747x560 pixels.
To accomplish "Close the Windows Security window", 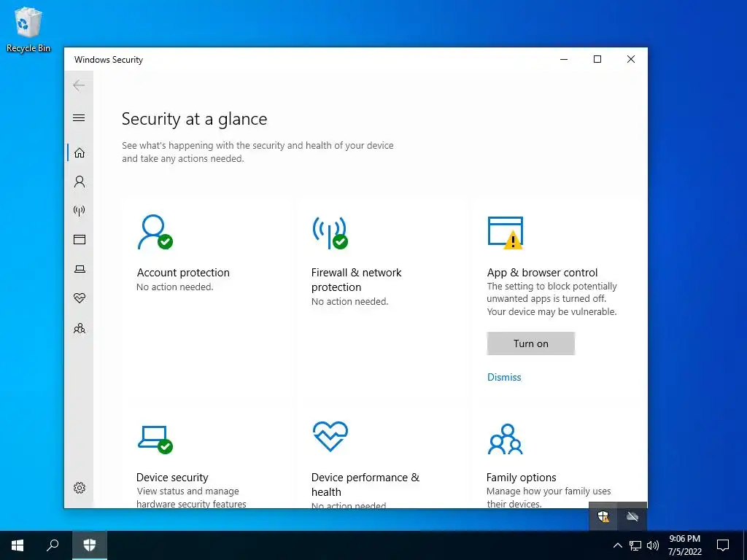I will (x=631, y=59).
